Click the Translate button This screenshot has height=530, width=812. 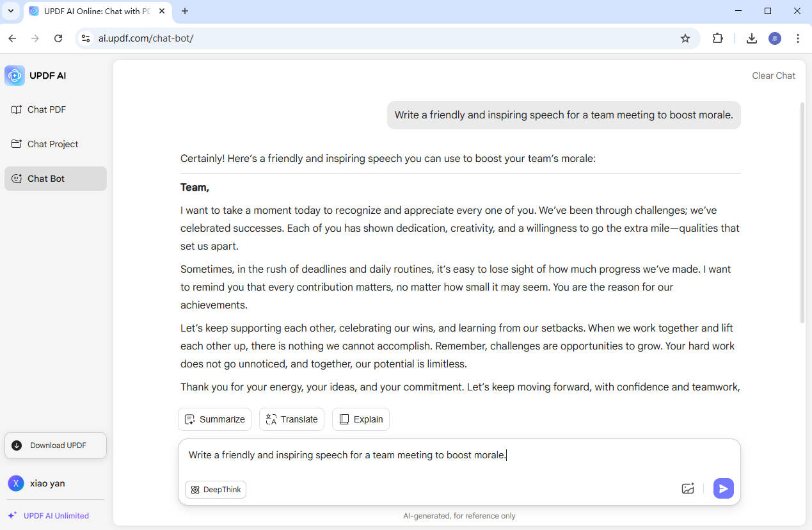click(292, 419)
